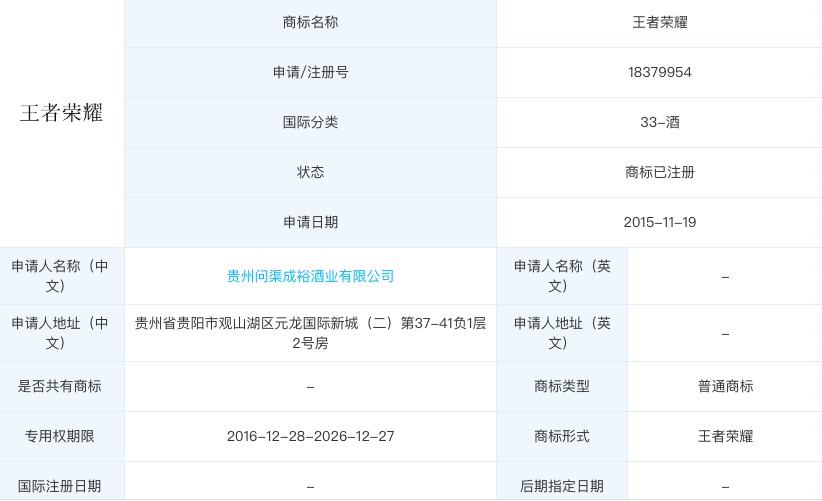Click the 申请日期 label
Screen dimensions: 822x501
310,222
